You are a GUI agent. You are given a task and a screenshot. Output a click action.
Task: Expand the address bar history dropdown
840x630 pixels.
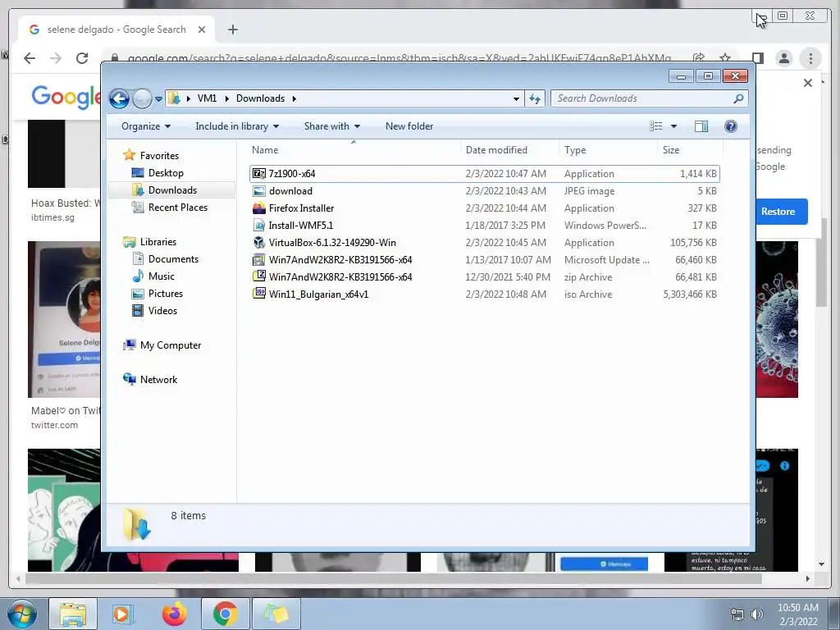516,98
